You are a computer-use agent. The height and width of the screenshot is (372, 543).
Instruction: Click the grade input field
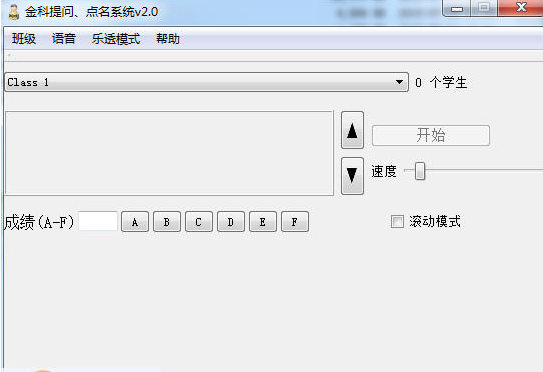click(98, 221)
